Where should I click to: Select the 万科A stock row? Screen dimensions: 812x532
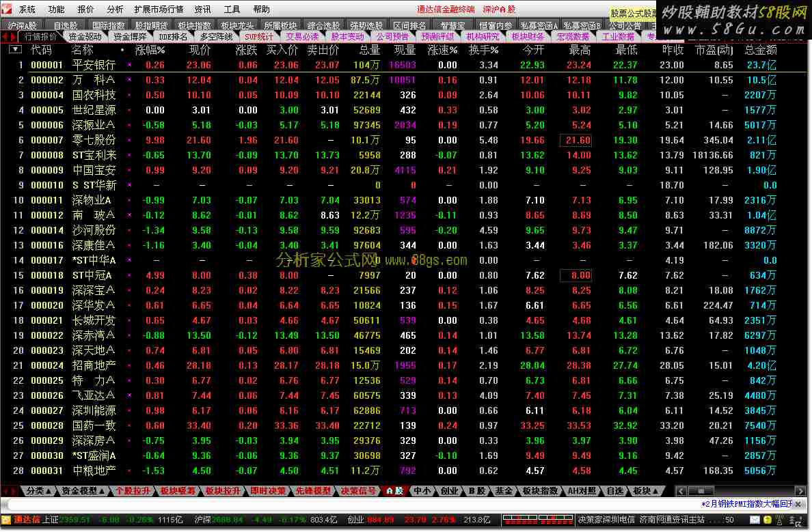[404, 80]
